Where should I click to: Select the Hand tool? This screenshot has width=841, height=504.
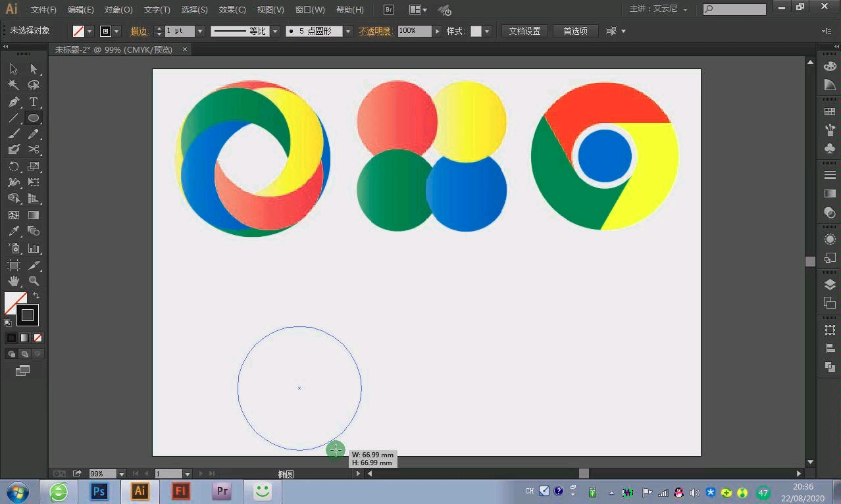click(x=13, y=281)
